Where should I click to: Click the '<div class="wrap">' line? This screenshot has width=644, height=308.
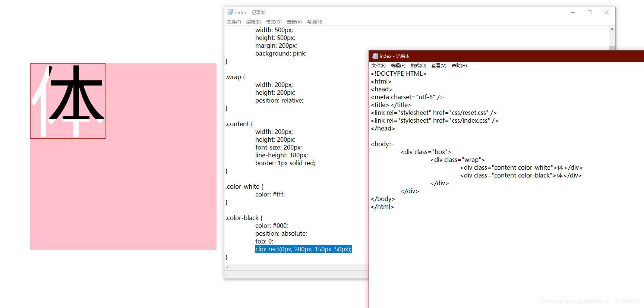click(x=458, y=160)
